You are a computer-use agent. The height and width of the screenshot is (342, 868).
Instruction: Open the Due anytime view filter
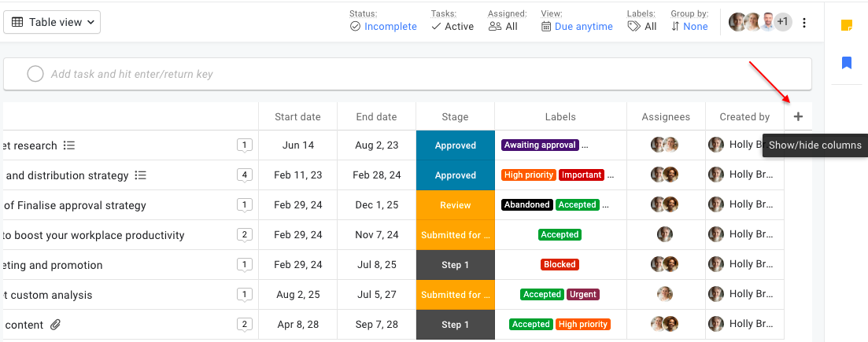[x=577, y=27]
